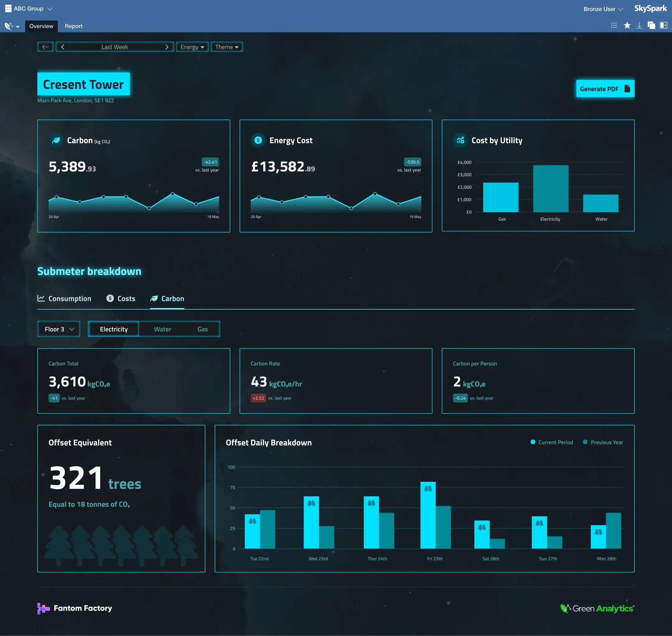Click the star favorite icon in toolbar

[627, 26]
